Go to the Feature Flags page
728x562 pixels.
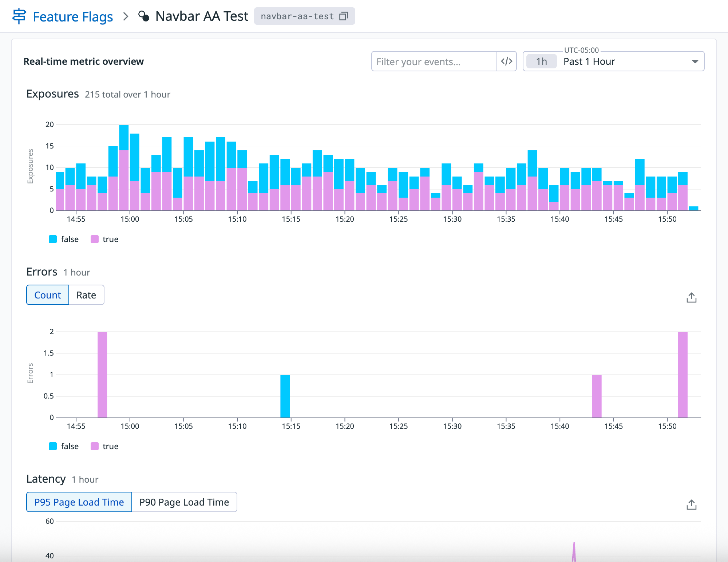pyautogui.click(x=73, y=17)
